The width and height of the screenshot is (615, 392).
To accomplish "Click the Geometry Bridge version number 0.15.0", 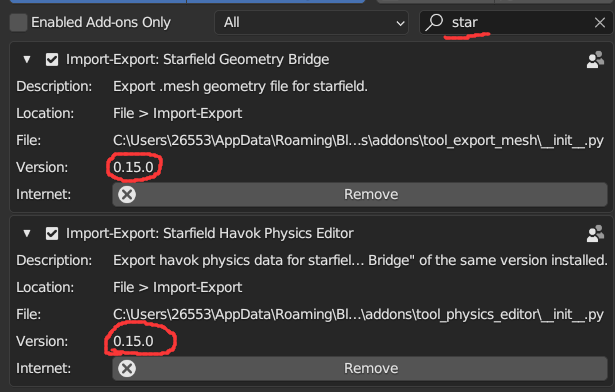I will tap(133, 167).
